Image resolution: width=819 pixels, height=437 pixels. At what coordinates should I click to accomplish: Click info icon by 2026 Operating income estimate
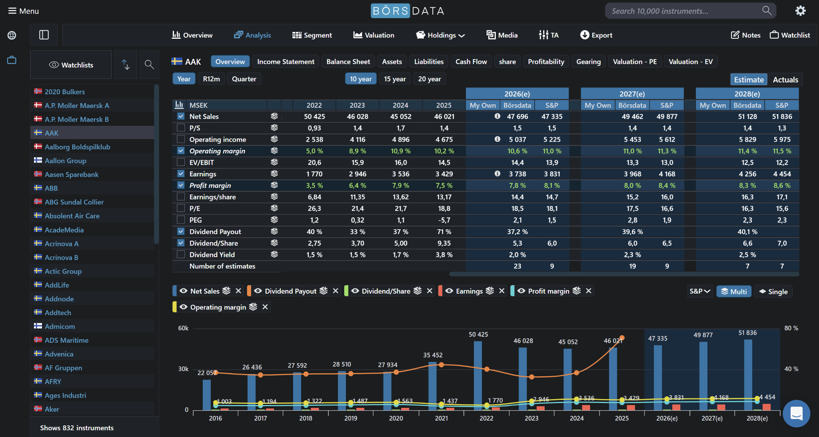pyautogui.click(x=498, y=139)
